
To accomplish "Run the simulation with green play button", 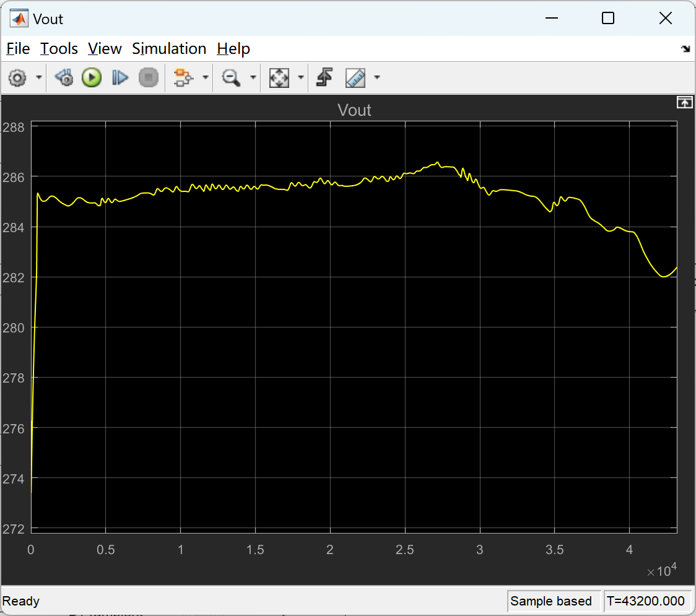I will coord(92,78).
